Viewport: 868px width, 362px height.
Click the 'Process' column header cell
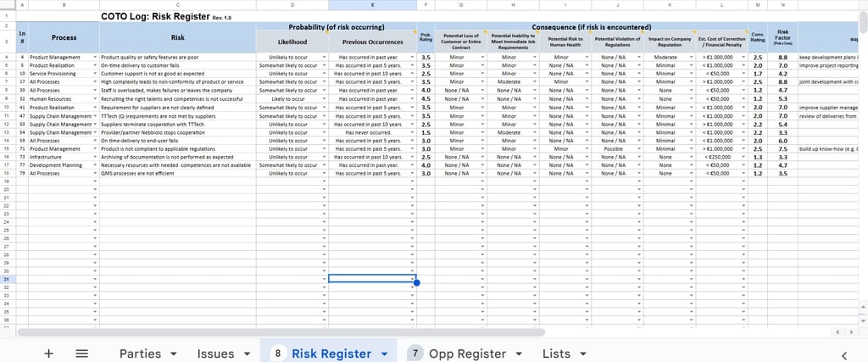point(64,37)
